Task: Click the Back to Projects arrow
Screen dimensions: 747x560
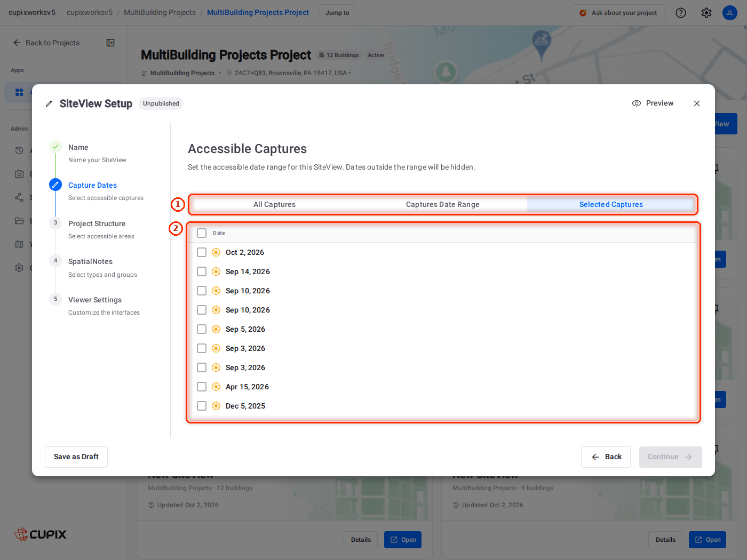Action: click(17, 43)
